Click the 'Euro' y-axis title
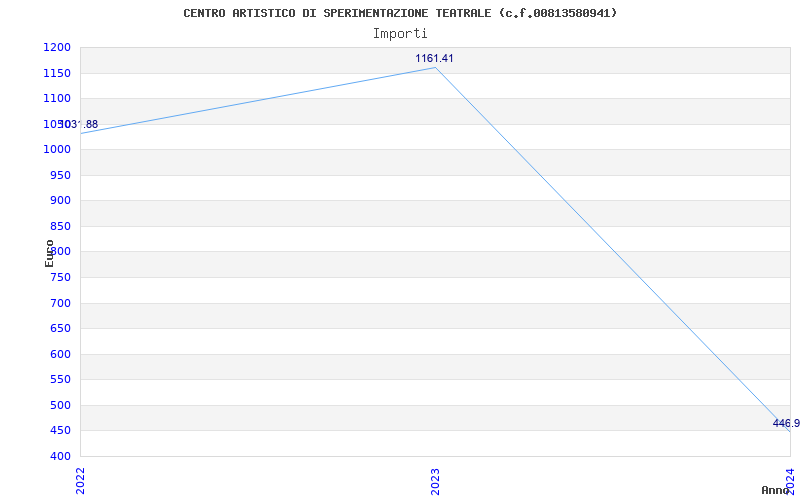Viewport: 800px width, 500px height. tap(49, 254)
